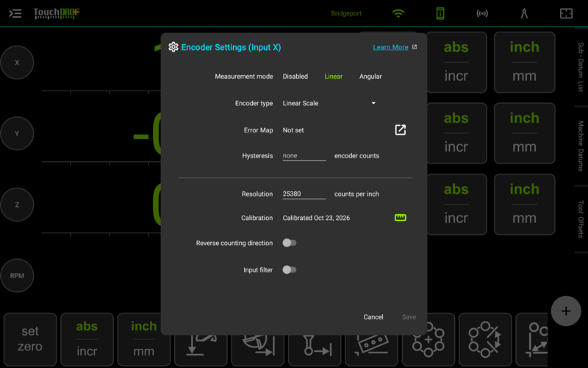Toggle the Input filter switch
The width and height of the screenshot is (588, 368).
[x=290, y=269]
